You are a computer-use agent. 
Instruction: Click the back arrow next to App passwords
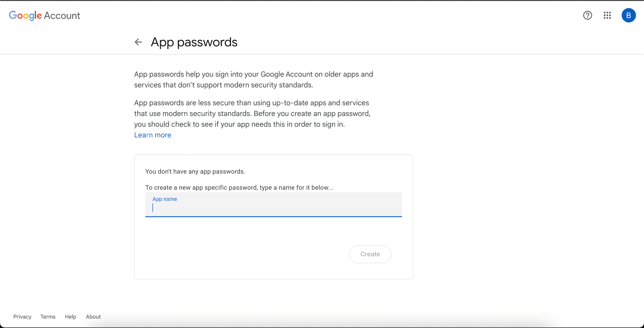click(138, 42)
